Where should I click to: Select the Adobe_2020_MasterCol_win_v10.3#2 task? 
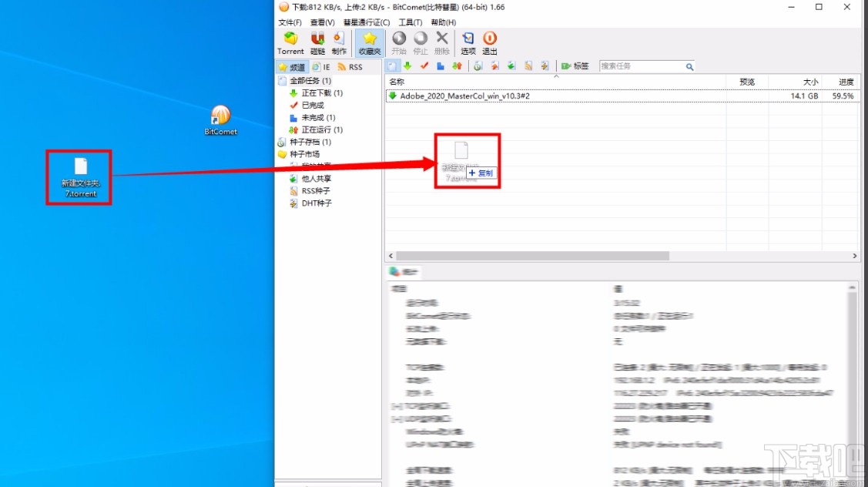click(623, 96)
